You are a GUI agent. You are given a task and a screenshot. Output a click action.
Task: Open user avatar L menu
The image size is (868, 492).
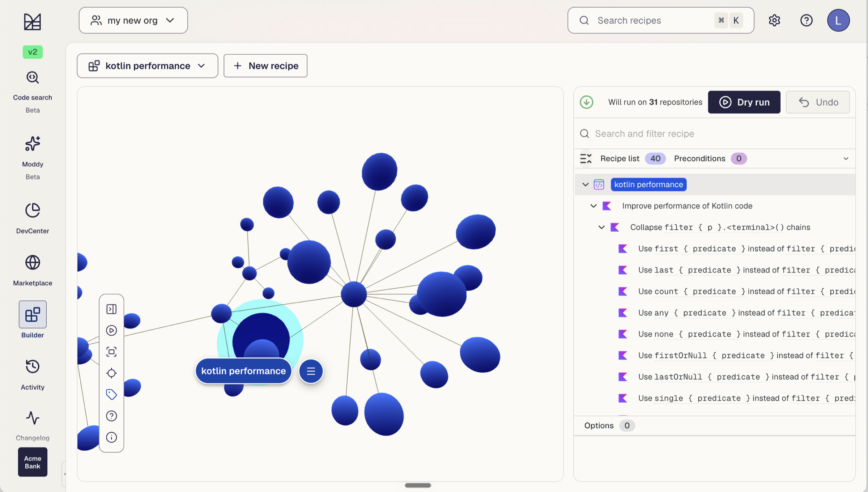tap(838, 21)
